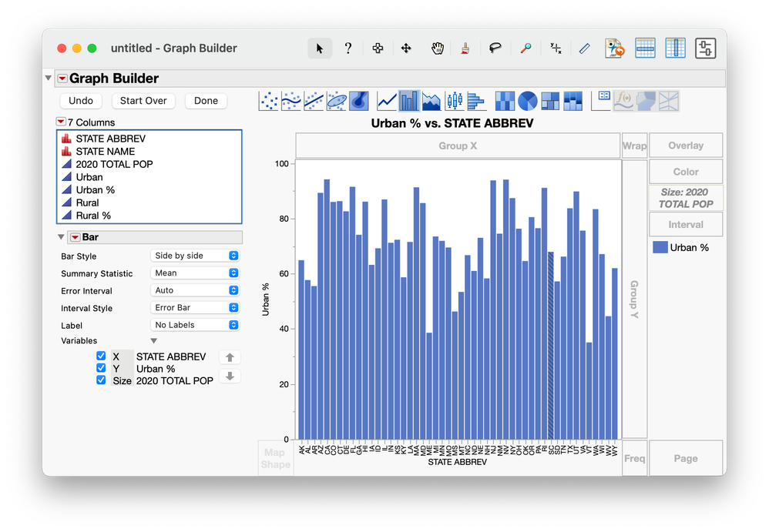
Task: Change the Bar Style dropdown selection
Action: pos(195,255)
